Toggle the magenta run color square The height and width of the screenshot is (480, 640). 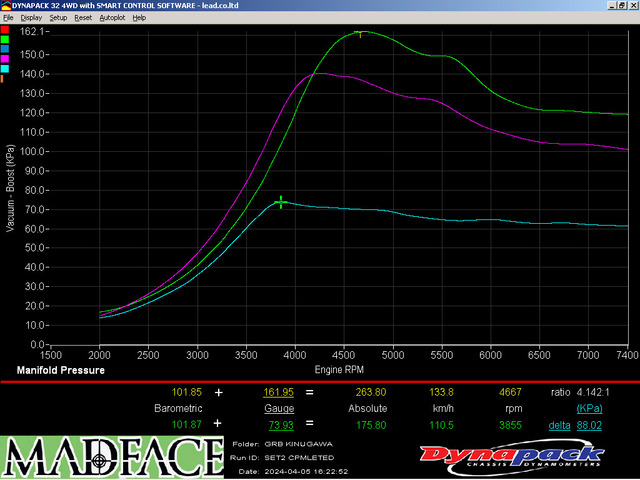point(4,58)
